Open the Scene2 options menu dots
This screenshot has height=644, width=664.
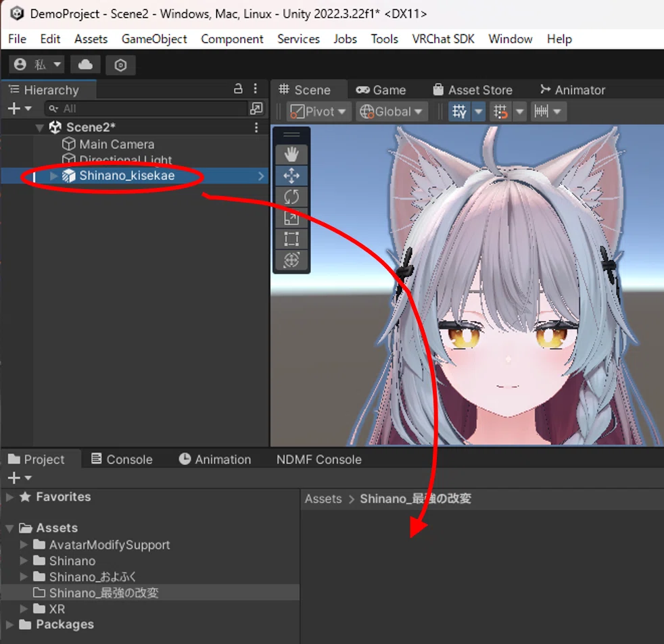(x=256, y=127)
